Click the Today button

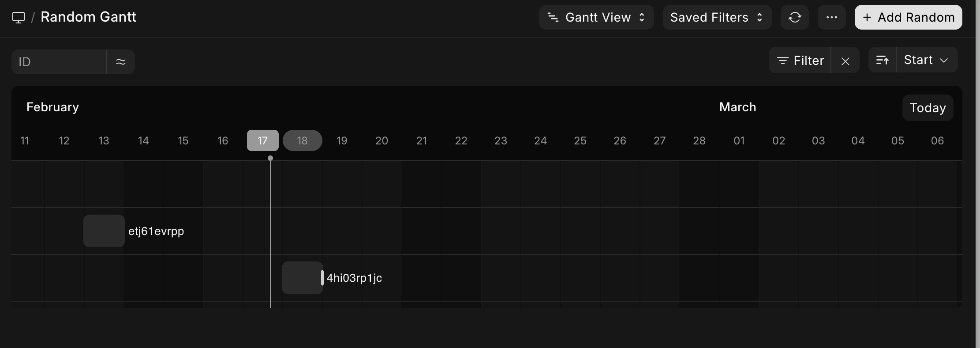tap(928, 108)
